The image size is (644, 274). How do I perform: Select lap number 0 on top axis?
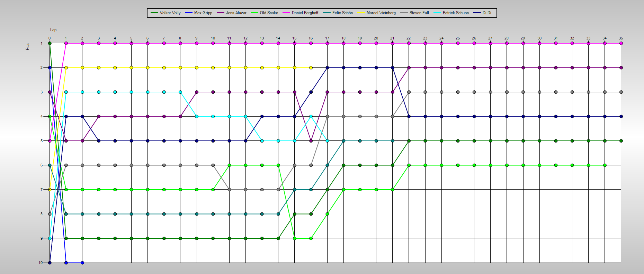[50, 38]
